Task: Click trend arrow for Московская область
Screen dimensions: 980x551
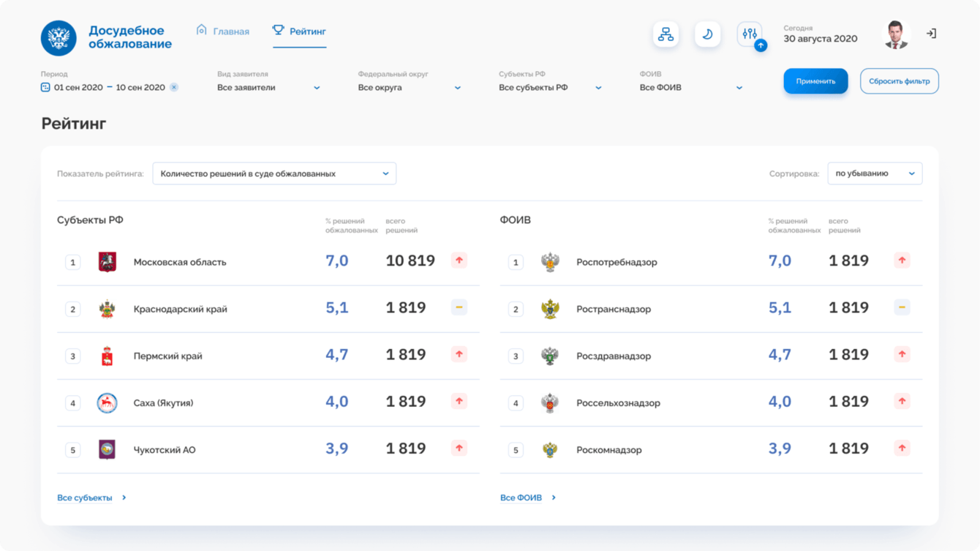Action: (x=459, y=260)
